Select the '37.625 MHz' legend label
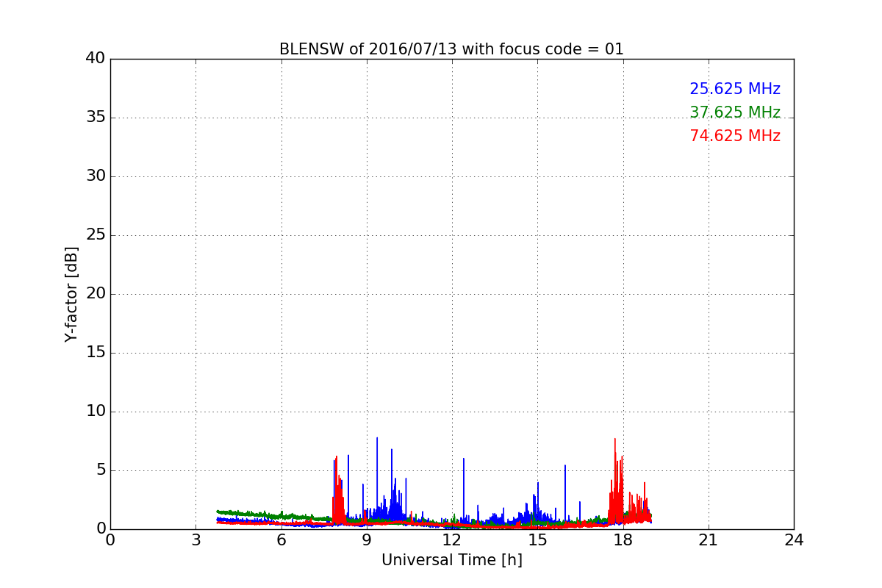This screenshot has height=588, width=882. pos(735,112)
